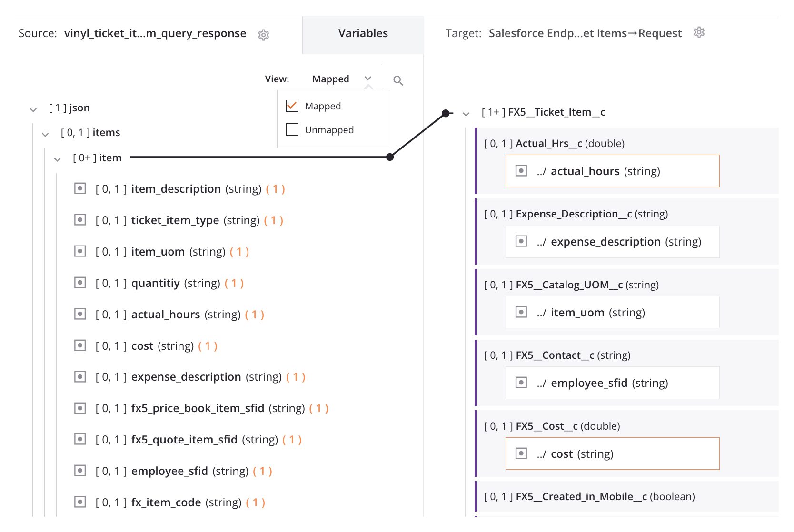This screenshot has height=532, width=794.
Task: Click the search magnifier icon
Action: click(x=398, y=80)
